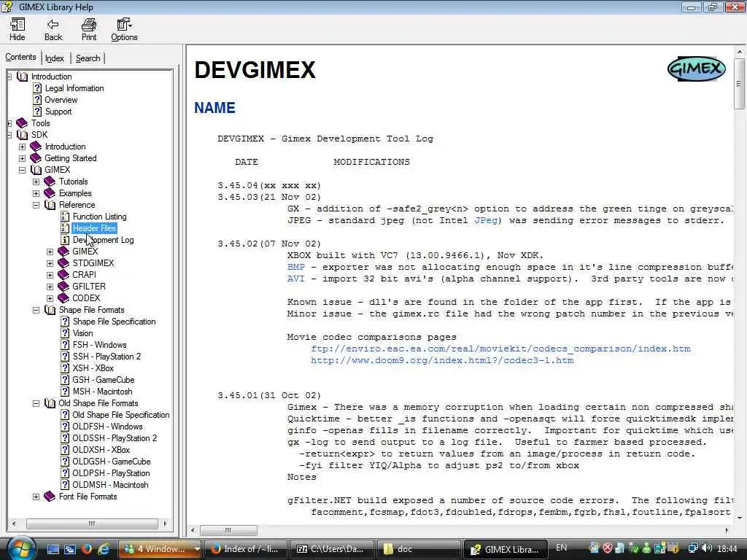Switch to the doc folder taskbar button
Screen dimensions: 747x560
(x=419, y=549)
